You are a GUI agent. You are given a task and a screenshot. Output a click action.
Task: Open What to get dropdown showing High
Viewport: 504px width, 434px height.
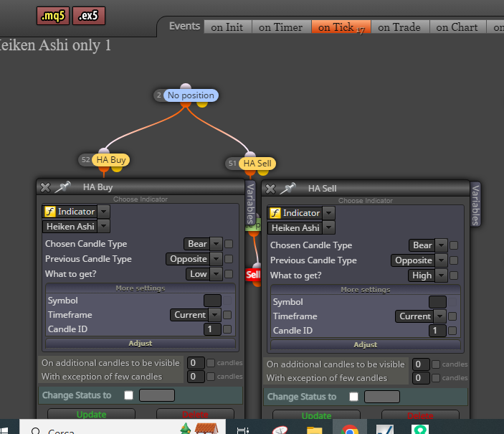coord(441,275)
